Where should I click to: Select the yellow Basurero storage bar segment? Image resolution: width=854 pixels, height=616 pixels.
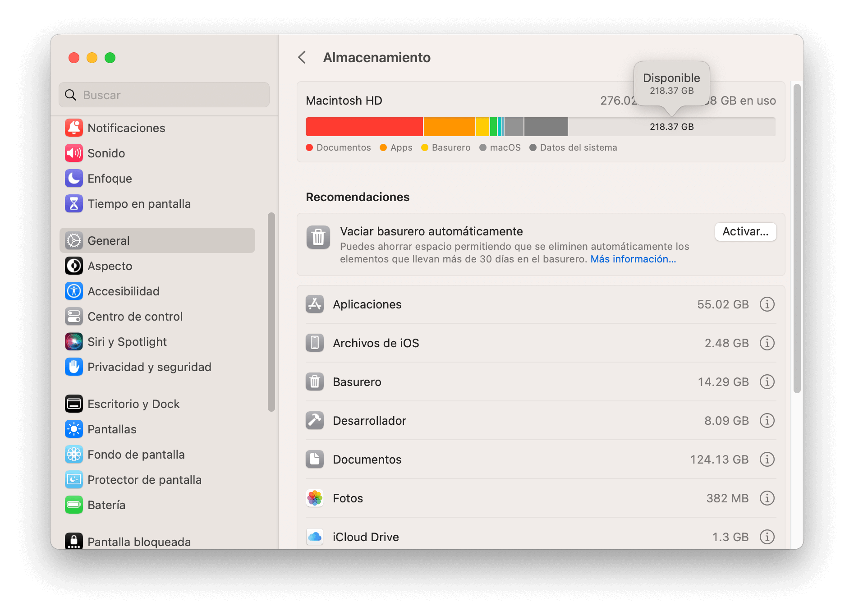pos(482,127)
